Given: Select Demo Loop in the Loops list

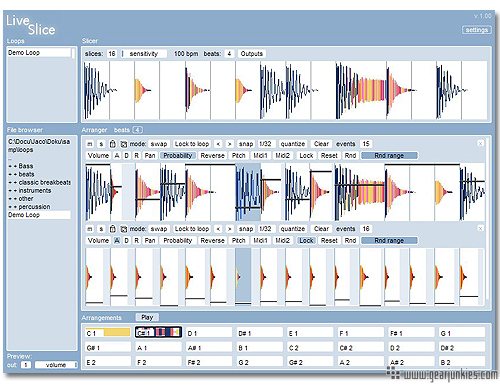Looking at the screenshot, I should click(39, 53).
